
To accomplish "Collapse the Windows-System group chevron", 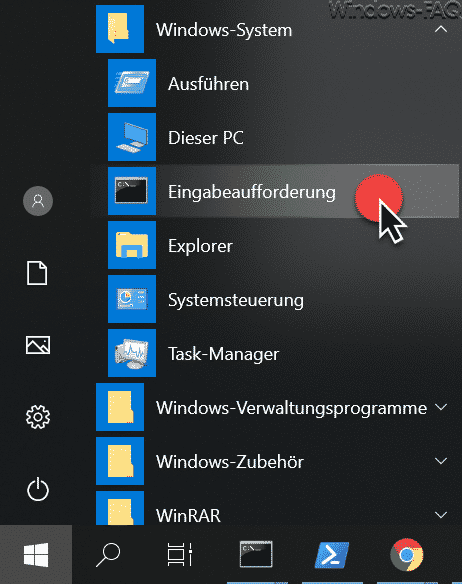I will pos(441,29).
